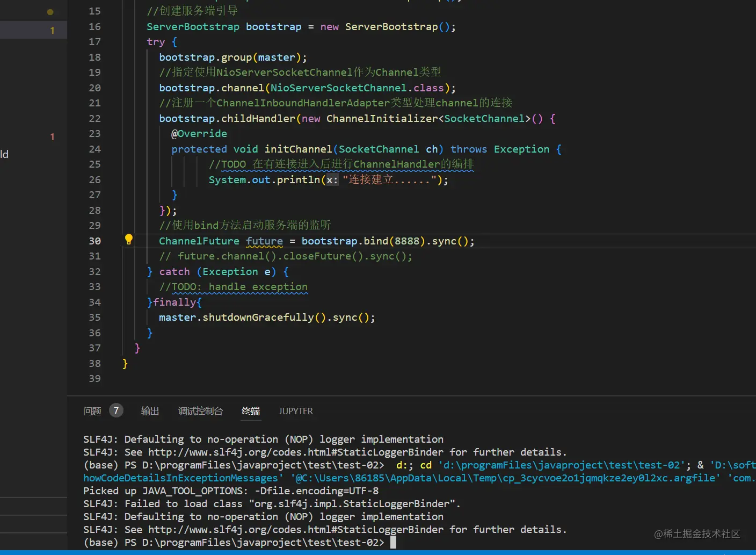Select the highlighted sidebar row with error badge 1

coord(33,30)
